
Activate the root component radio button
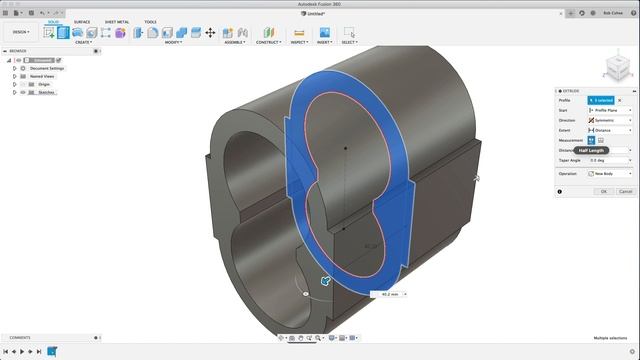pyautogui.click(x=58, y=60)
